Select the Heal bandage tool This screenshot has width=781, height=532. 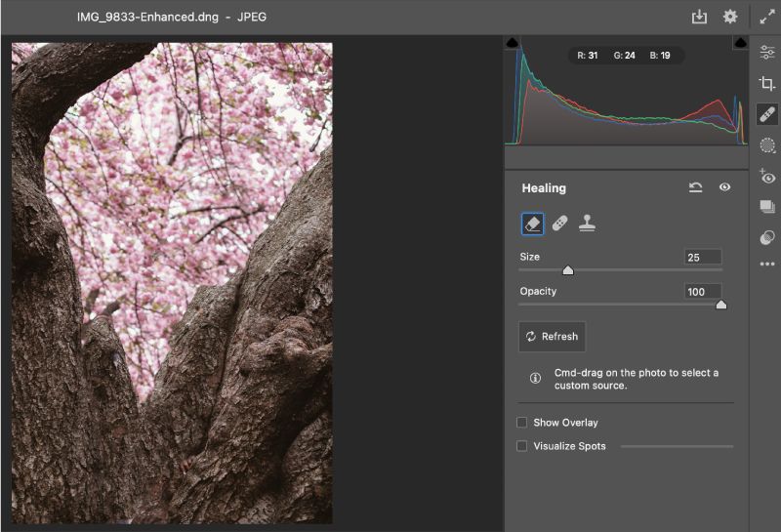pyautogui.click(x=559, y=224)
